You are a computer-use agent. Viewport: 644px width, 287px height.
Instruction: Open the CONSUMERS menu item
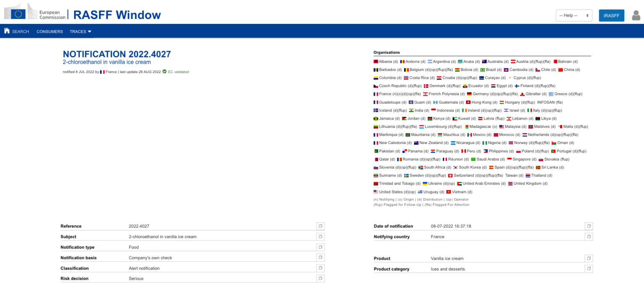pyautogui.click(x=49, y=31)
